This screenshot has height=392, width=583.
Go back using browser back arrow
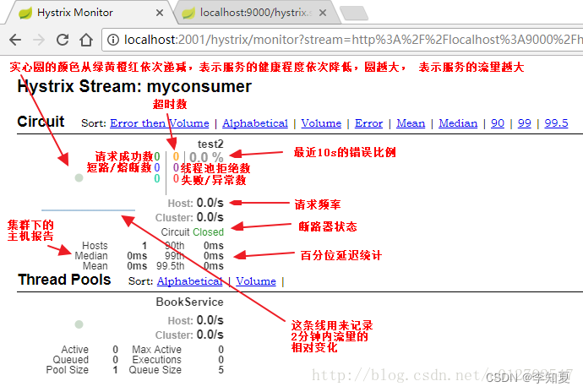pos(15,40)
